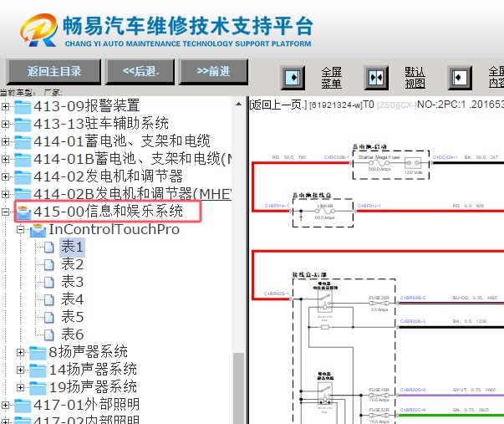Click the InControlTouchPro open folder icon

[x=38, y=230]
